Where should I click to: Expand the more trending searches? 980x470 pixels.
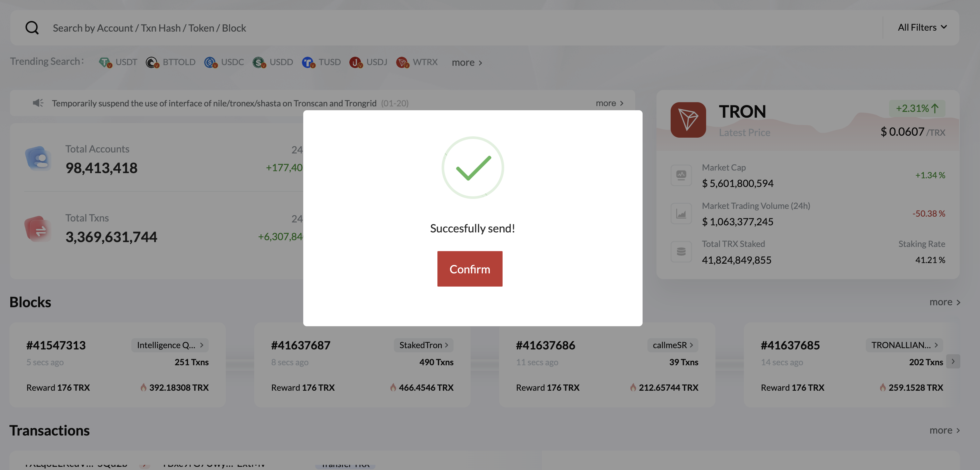pyautogui.click(x=467, y=61)
